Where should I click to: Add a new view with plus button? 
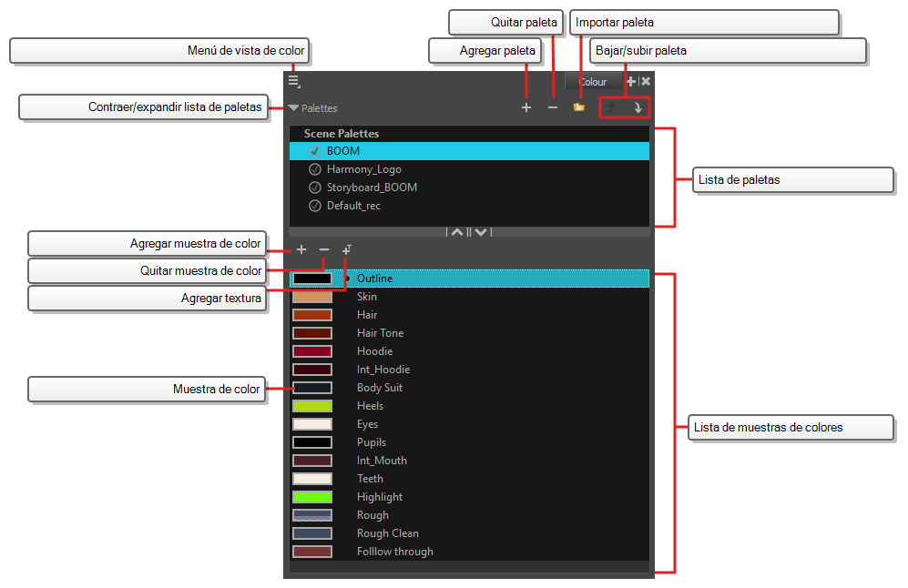(x=631, y=82)
